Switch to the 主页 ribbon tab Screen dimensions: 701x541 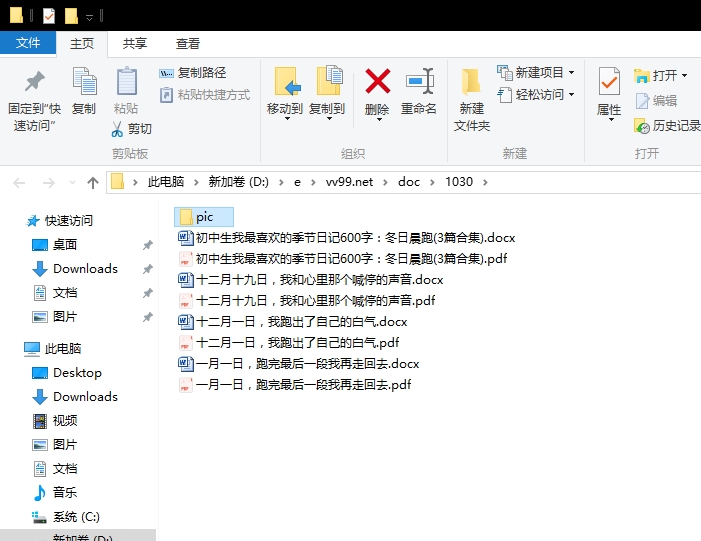(x=82, y=44)
